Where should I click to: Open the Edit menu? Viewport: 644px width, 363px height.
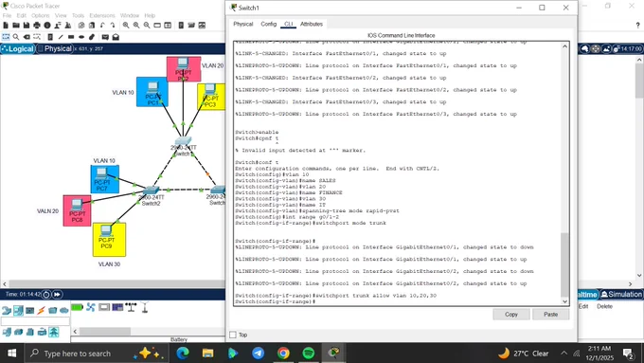point(22,15)
